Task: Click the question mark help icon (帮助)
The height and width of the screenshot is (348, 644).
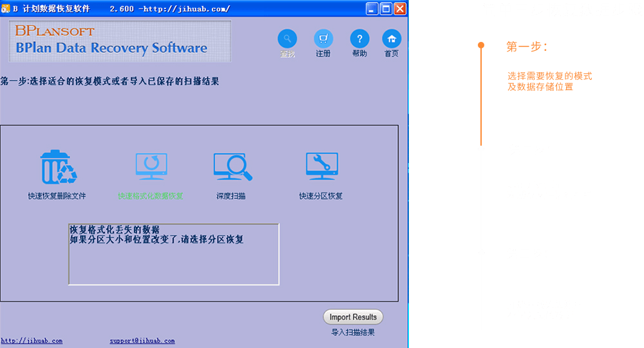Action: click(x=359, y=39)
